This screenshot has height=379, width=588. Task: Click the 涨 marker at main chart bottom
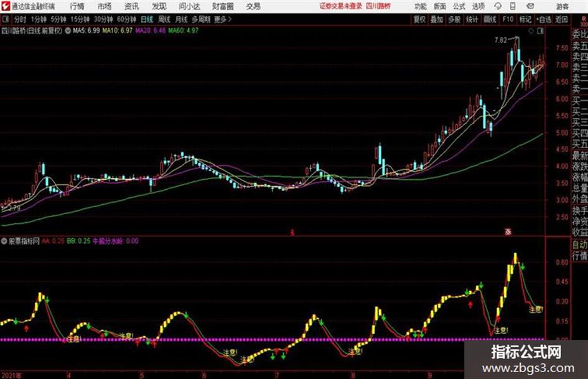coord(508,232)
